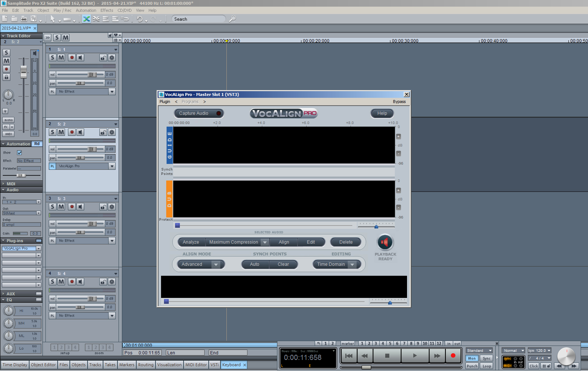Click the transport Fast Forward button

click(437, 356)
